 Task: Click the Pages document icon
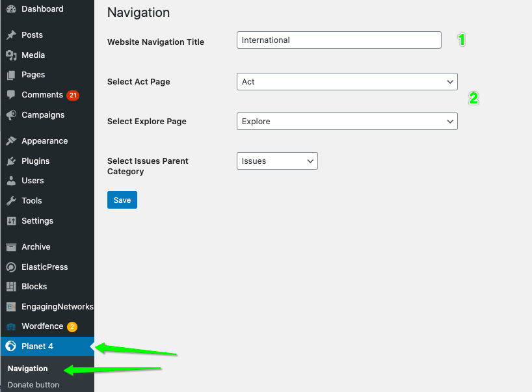(x=11, y=75)
